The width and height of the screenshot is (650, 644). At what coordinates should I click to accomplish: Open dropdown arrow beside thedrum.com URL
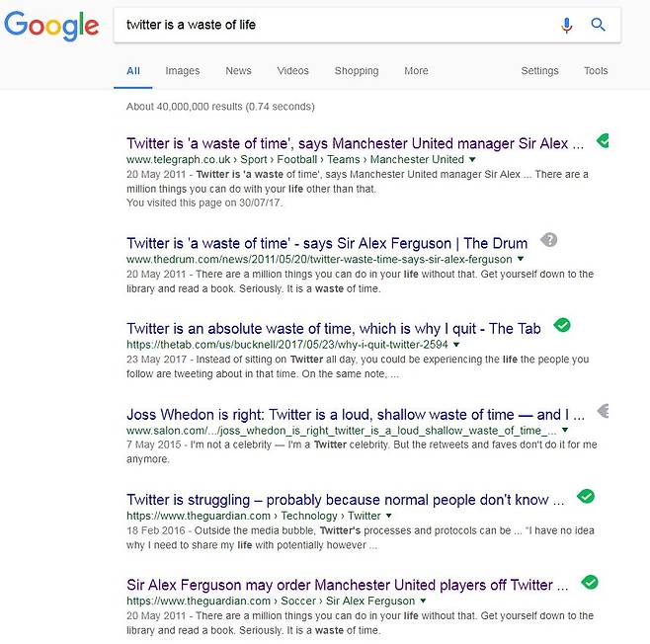521,259
